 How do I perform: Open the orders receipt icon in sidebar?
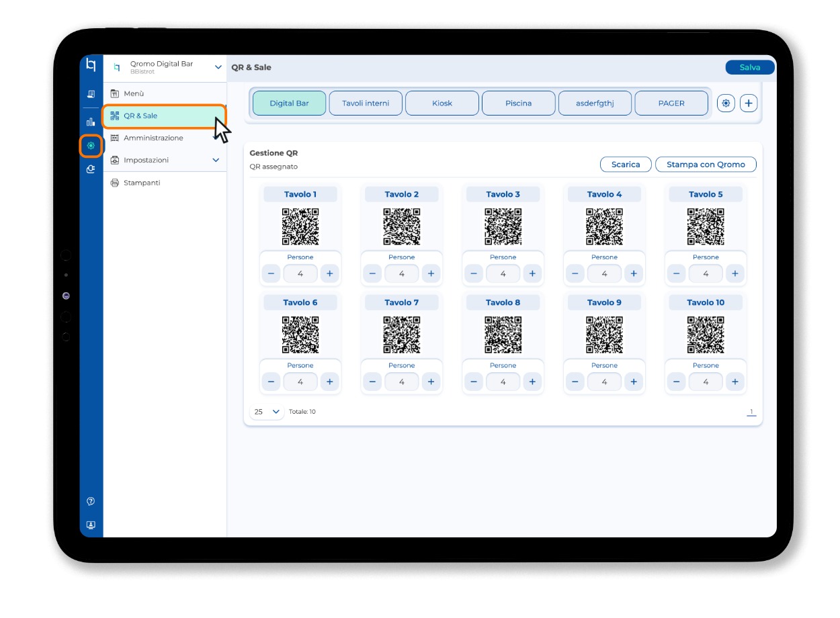pyautogui.click(x=91, y=94)
